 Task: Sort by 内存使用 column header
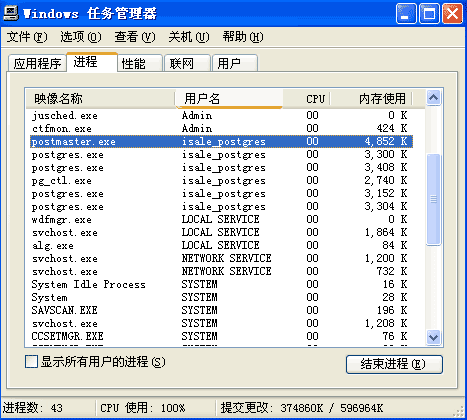click(x=371, y=99)
